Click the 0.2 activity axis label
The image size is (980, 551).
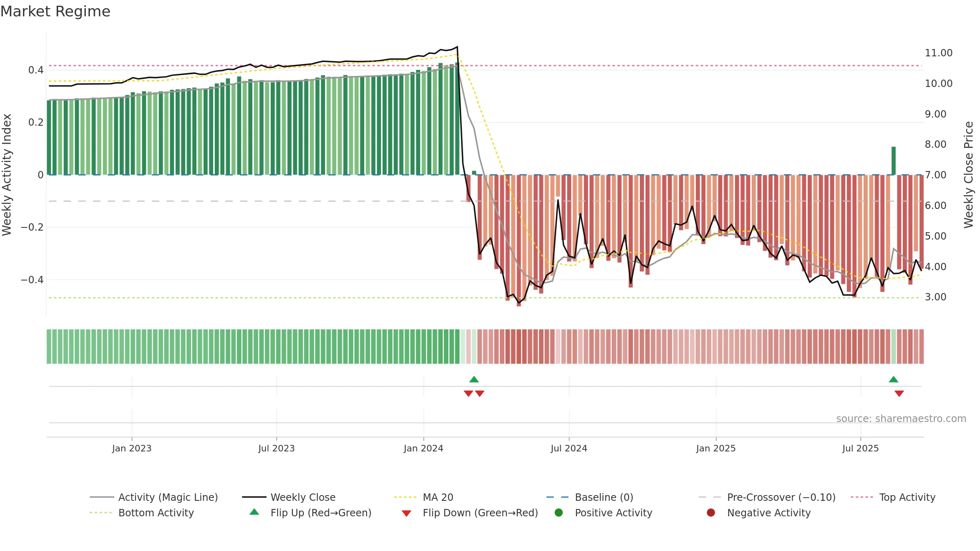point(36,122)
